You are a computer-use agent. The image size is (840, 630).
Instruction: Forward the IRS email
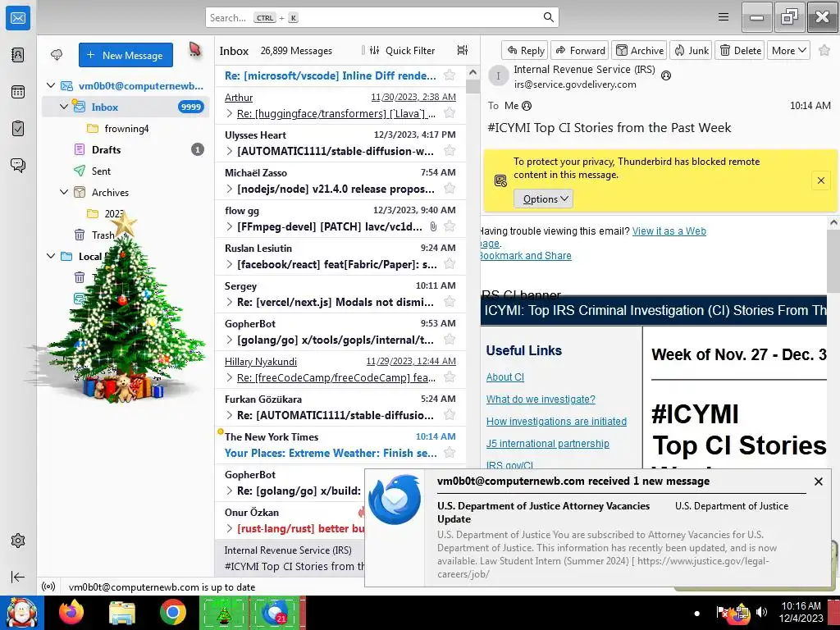580,50
